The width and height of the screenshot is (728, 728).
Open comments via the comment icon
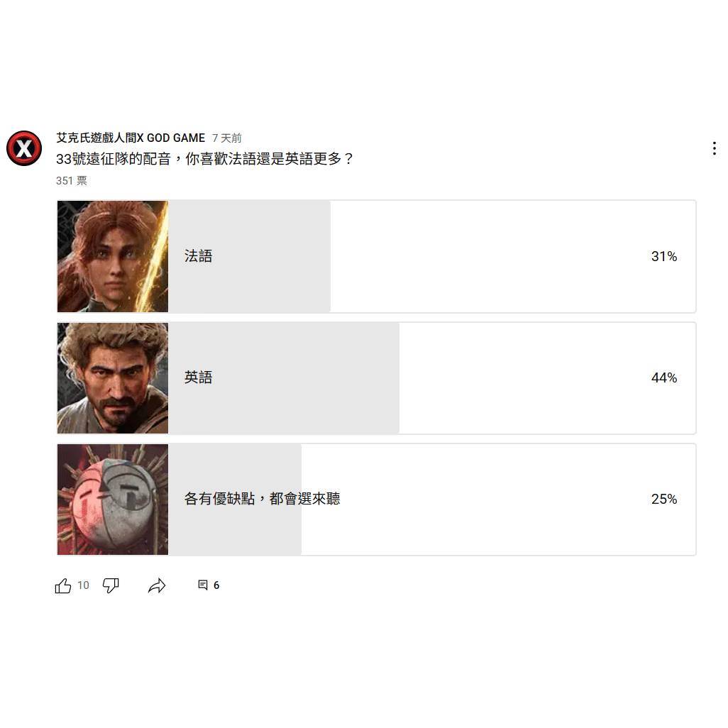[x=203, y=585]
